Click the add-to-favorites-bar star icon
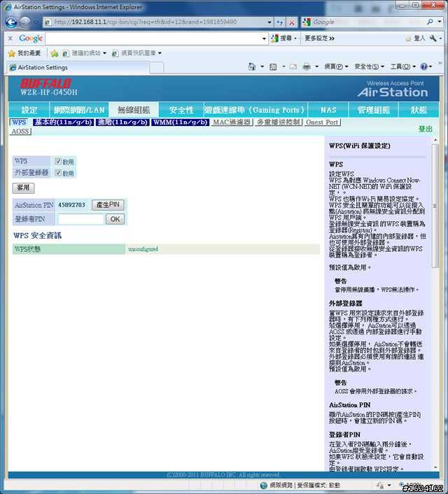448x494 pixels. tap(55, 53)
